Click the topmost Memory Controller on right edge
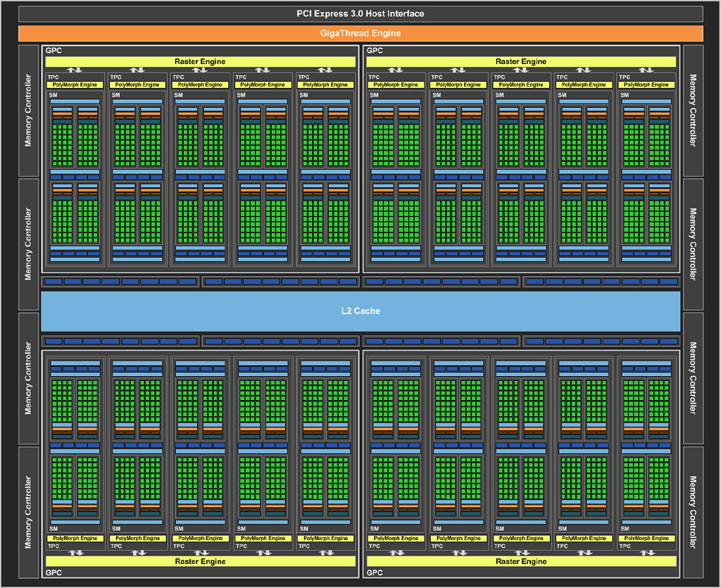 tap(693, 111)
